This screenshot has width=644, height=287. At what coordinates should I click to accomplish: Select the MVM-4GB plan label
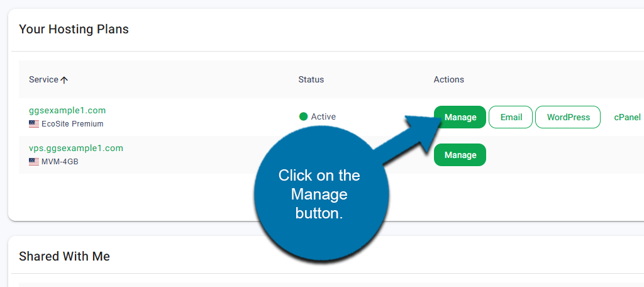[60, 162]
